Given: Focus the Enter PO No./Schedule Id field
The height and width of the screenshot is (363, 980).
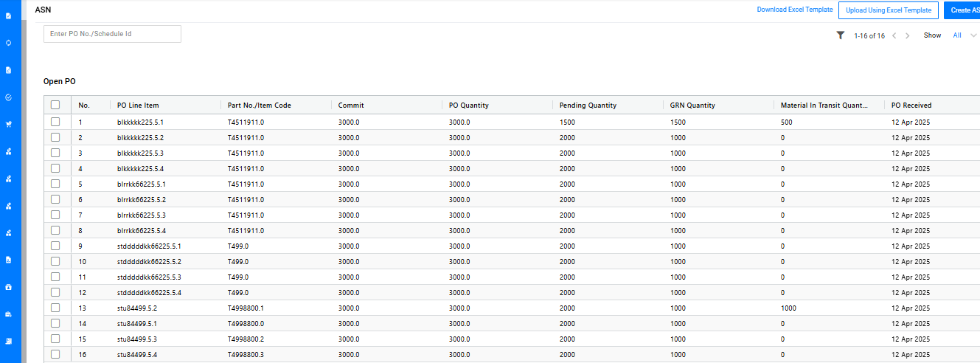Looking at the screenshot, I should (x=112, y=34).
